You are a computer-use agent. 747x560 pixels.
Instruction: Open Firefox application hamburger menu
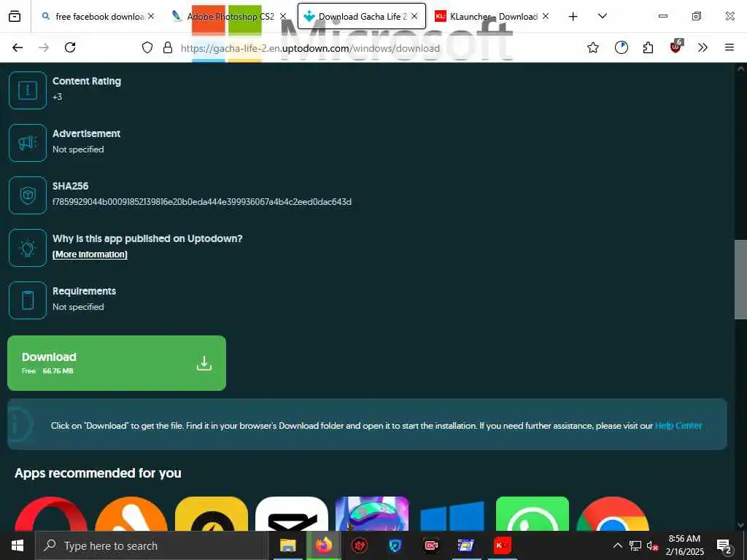pos(729,47)
